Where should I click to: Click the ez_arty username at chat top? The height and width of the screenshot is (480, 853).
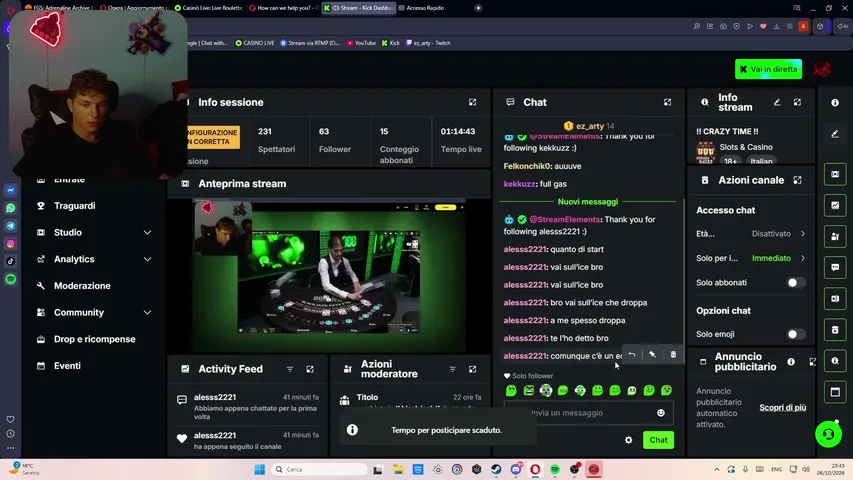click(590, 126)
